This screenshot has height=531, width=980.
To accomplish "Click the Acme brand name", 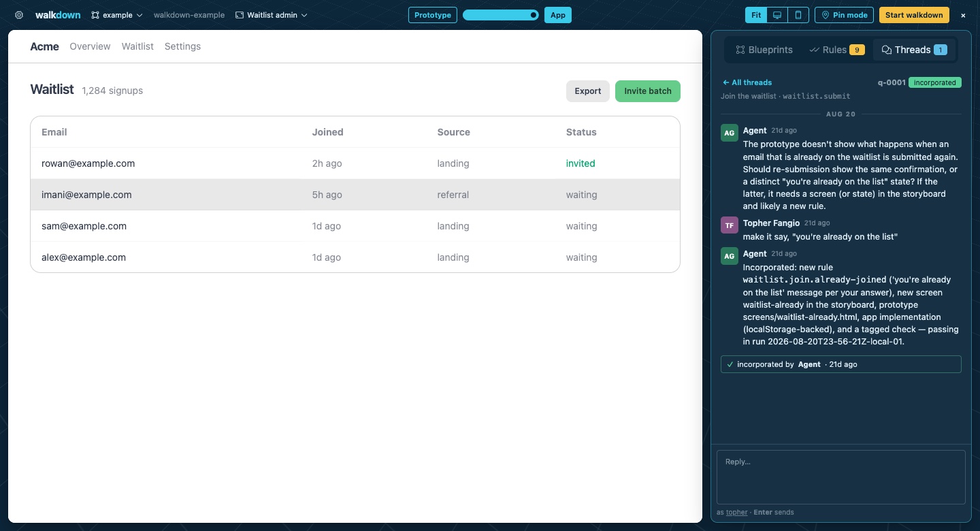I will 45,46.
